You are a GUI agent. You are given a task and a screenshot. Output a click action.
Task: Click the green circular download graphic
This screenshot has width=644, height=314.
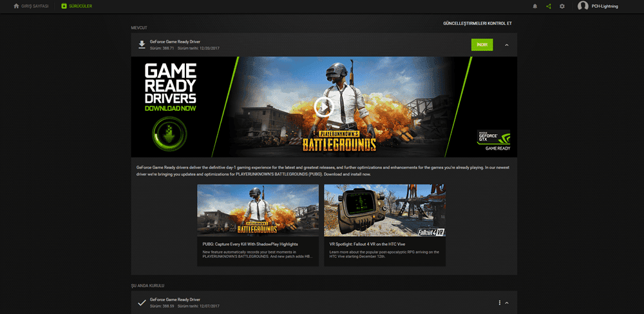pyautogui.click(x=169, y=133)
